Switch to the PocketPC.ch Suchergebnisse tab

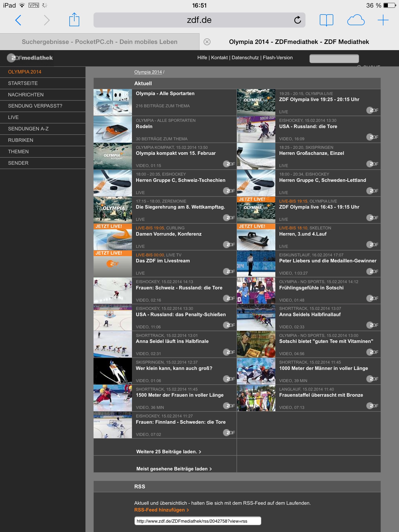[99, 42]
